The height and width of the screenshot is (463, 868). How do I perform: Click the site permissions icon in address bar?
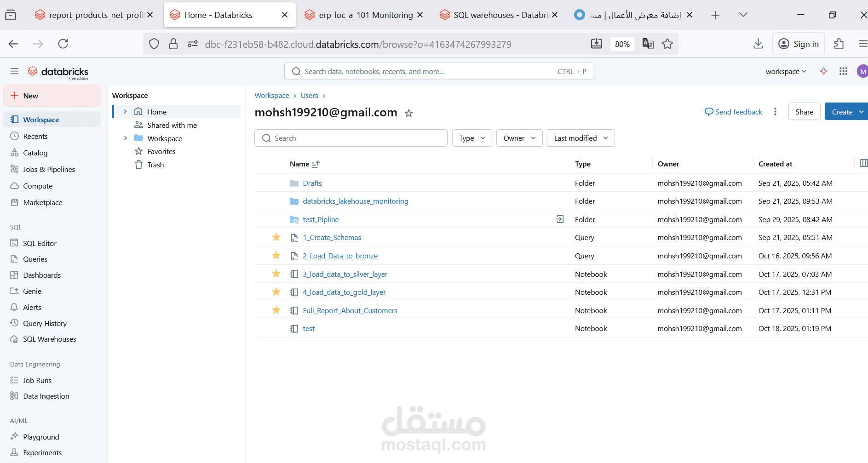click(x=193, y=44)
